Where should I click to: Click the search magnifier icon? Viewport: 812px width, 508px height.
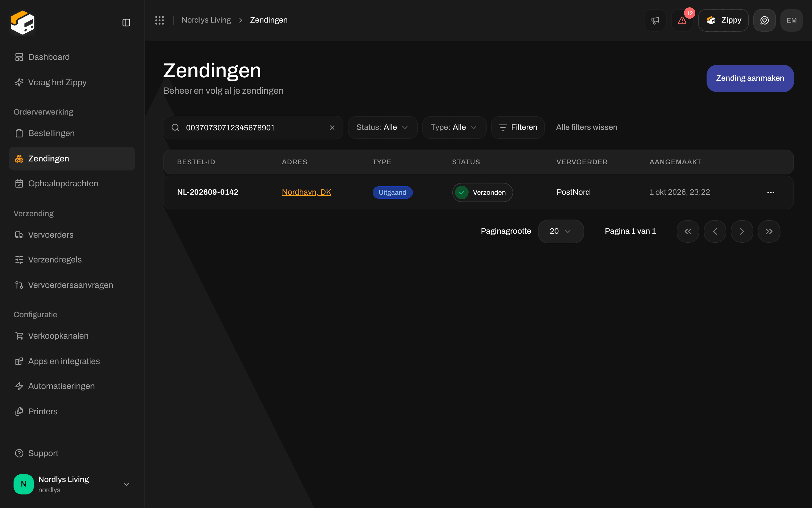pyautogui.click(x=175, y=128)
